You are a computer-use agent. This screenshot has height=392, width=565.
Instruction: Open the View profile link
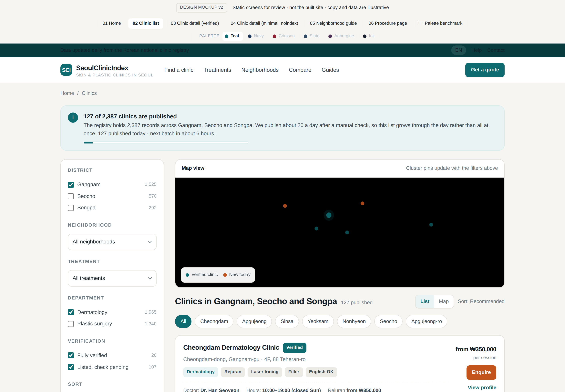tap(482, 387)
